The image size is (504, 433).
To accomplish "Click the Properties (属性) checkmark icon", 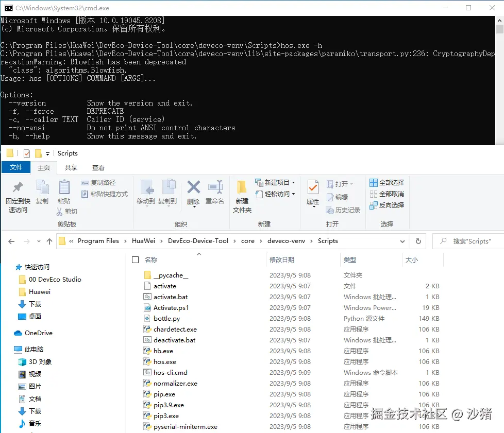I will pyautogui.click(x=313, y=187).
